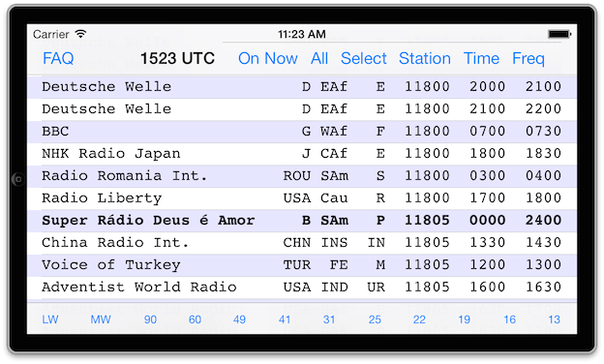Tap the 1523 UTC clock label
This screenshot has width=604, height=364.
pos(177,58)
